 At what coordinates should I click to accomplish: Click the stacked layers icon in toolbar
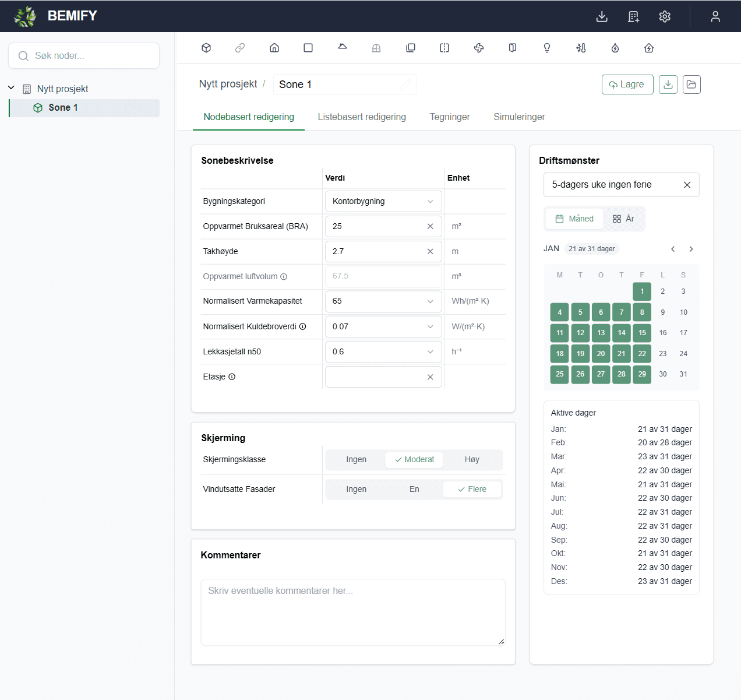411,48
